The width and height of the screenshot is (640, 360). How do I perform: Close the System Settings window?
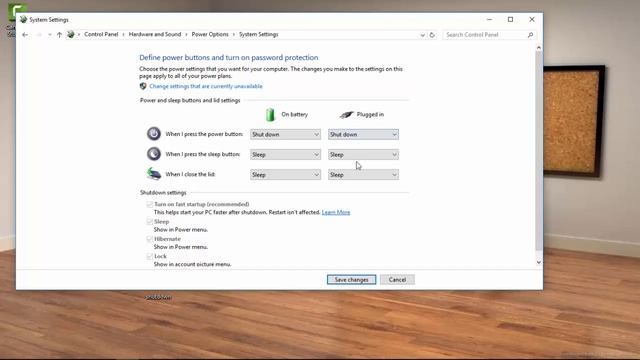pos(532,19)
